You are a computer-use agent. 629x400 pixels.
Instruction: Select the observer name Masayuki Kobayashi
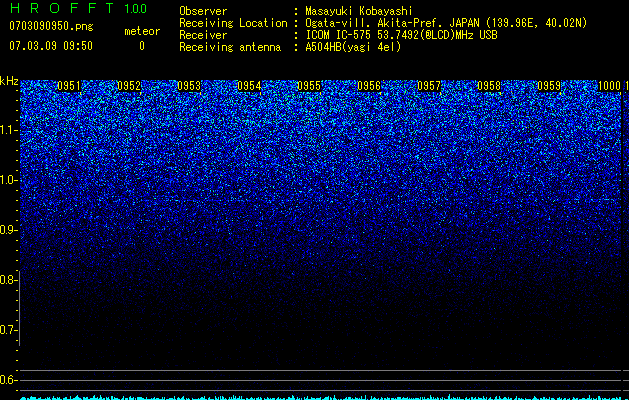click(x=359, y=11)
